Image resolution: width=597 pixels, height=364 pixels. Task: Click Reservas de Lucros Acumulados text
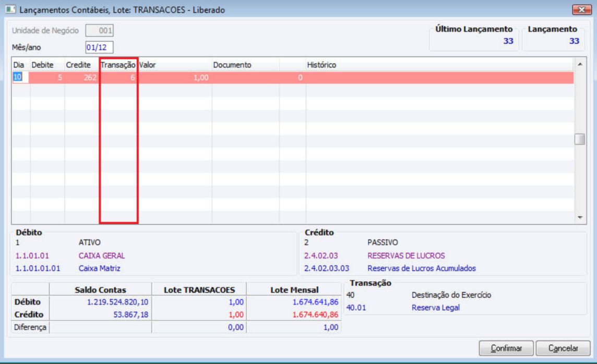tap(422, 268)
